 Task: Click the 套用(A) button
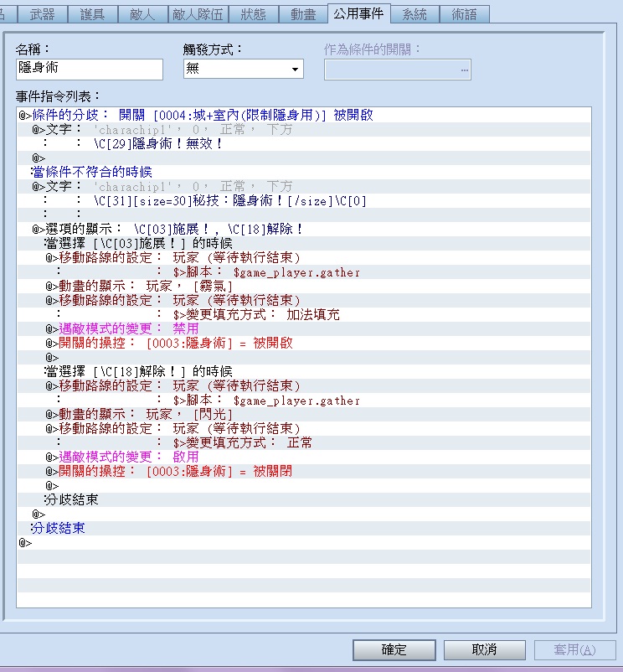coord(574,649)
